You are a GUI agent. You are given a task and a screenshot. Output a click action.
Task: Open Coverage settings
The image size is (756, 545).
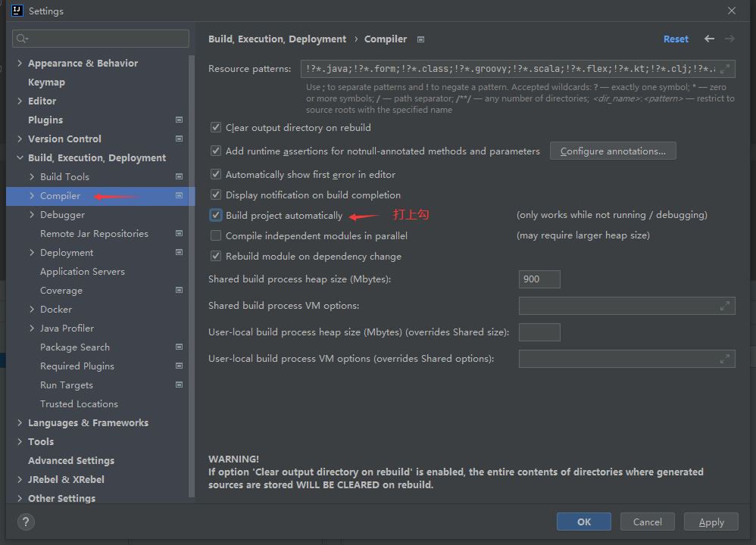point(61,291)
